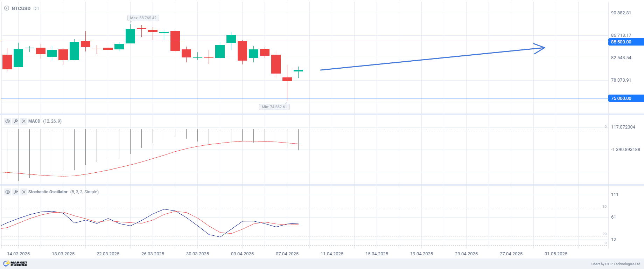Screen dimensions: 644x269
Task: Select the D1 timeframe label
Action: coord(36,8)
